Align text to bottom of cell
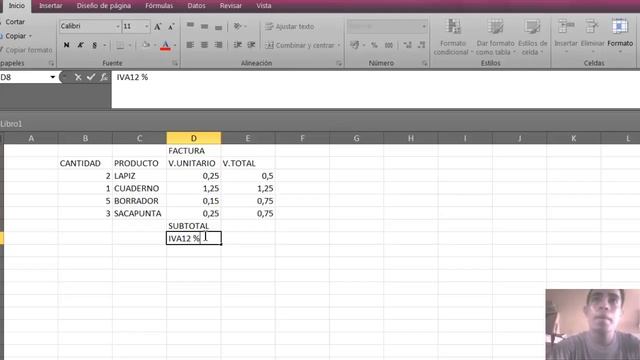Screen dimensions: 640x360 point(218,27)
